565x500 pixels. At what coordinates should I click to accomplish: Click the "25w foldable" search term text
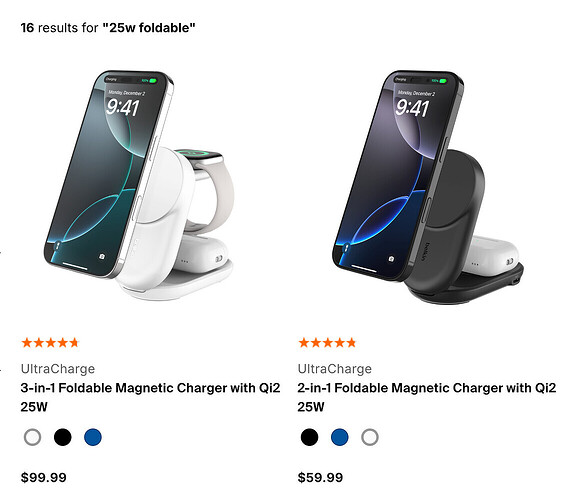tap(149, 28)
